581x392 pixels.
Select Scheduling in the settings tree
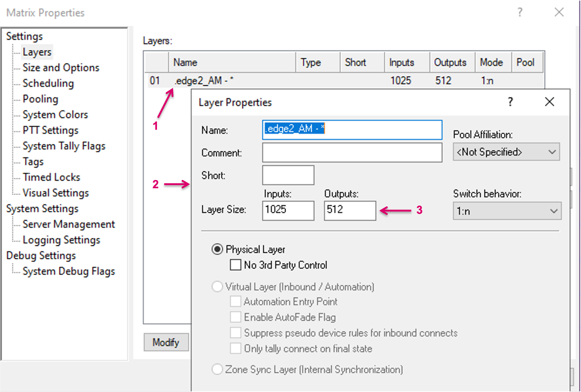point(48,83)
